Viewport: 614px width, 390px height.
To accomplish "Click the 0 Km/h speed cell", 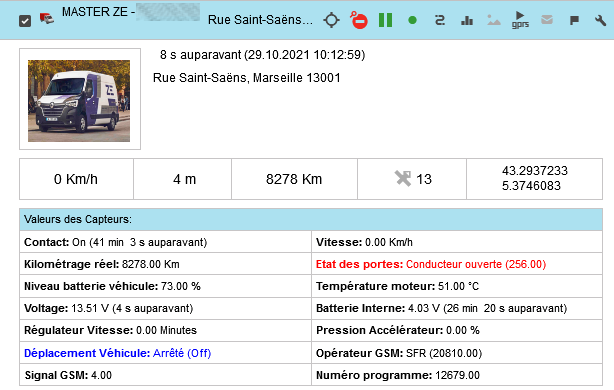I will pos(76,179).
